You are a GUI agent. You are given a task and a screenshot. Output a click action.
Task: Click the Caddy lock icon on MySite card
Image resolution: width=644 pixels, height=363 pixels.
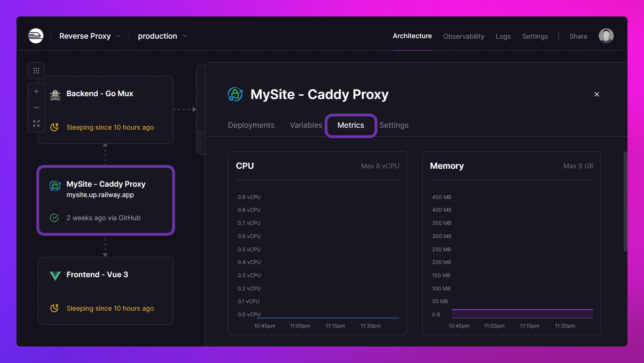tap(55, 185)
